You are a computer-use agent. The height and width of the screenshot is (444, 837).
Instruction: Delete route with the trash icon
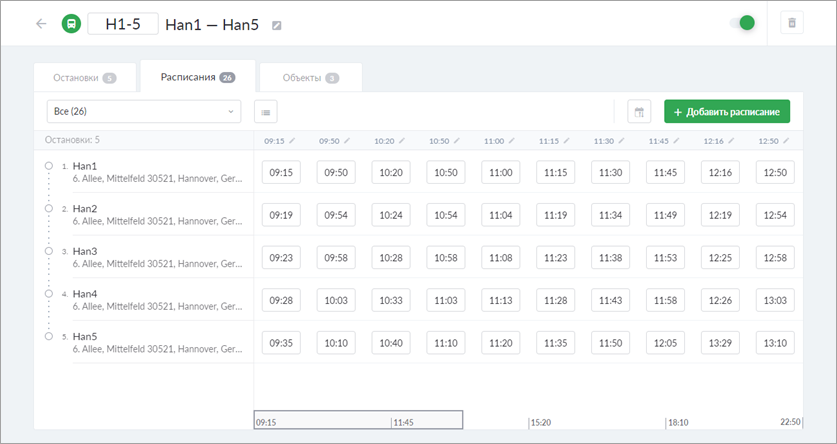point(792,23)
